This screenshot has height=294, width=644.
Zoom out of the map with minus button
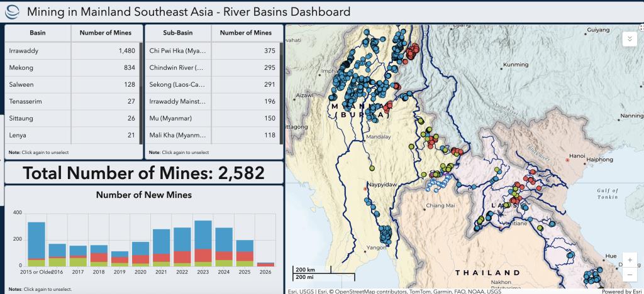click(x=630, y=274)
